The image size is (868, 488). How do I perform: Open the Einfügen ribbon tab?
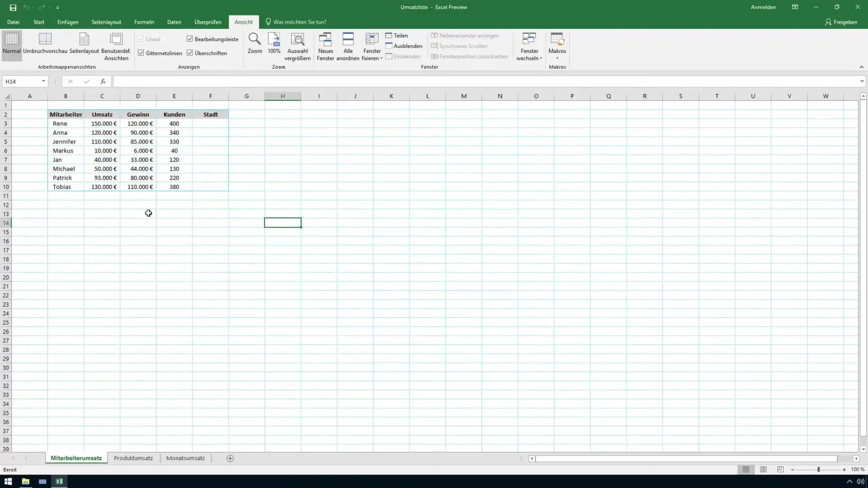pos(68,22)
